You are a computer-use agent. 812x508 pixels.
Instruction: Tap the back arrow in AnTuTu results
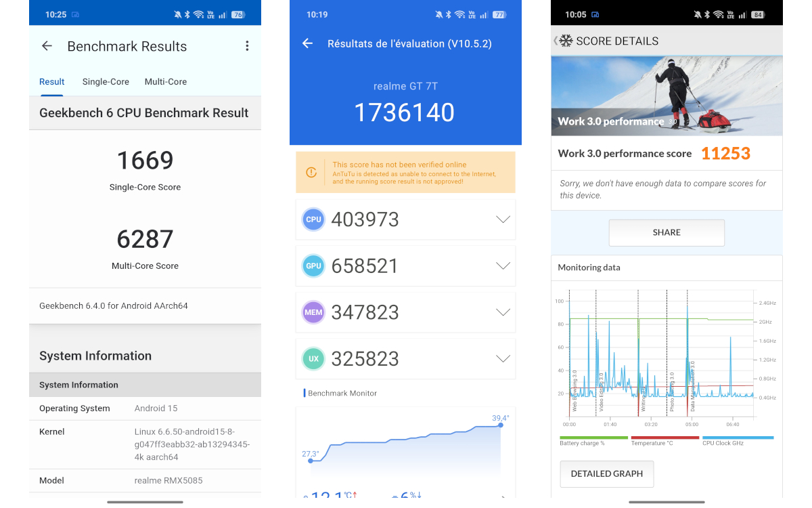(307, 43)
